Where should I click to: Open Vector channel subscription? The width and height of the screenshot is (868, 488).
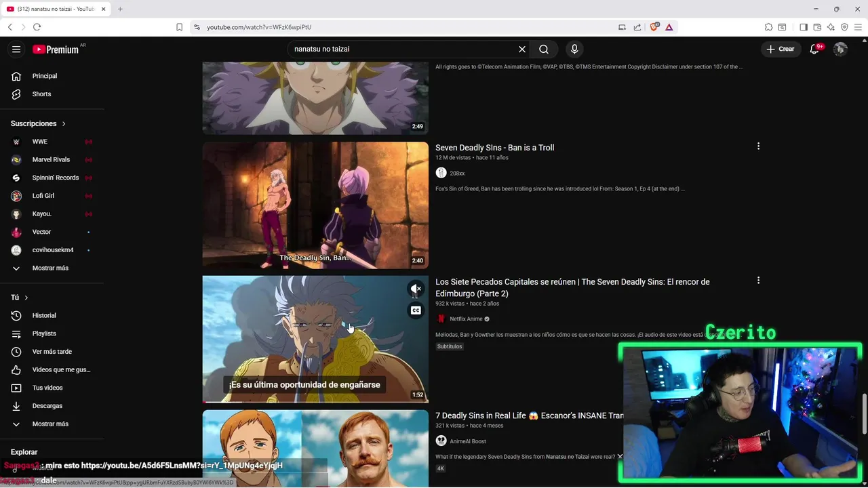pos(52,232)
